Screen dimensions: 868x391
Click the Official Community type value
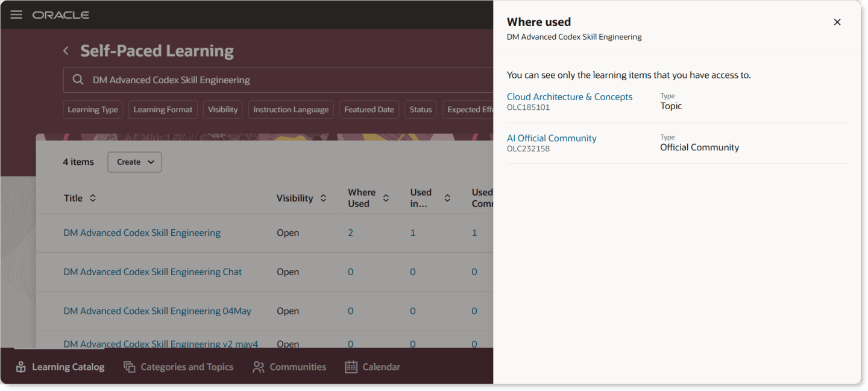point(699,147)
